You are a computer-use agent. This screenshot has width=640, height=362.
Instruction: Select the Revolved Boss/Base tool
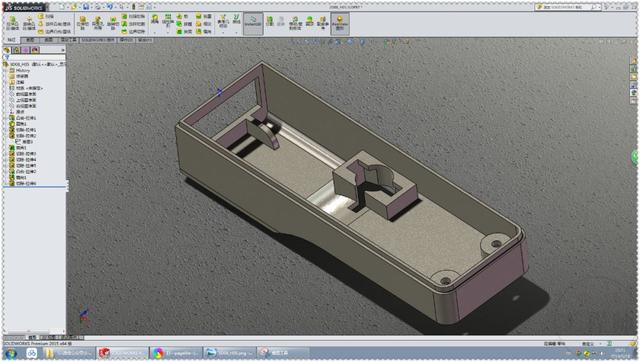point(29,23)
